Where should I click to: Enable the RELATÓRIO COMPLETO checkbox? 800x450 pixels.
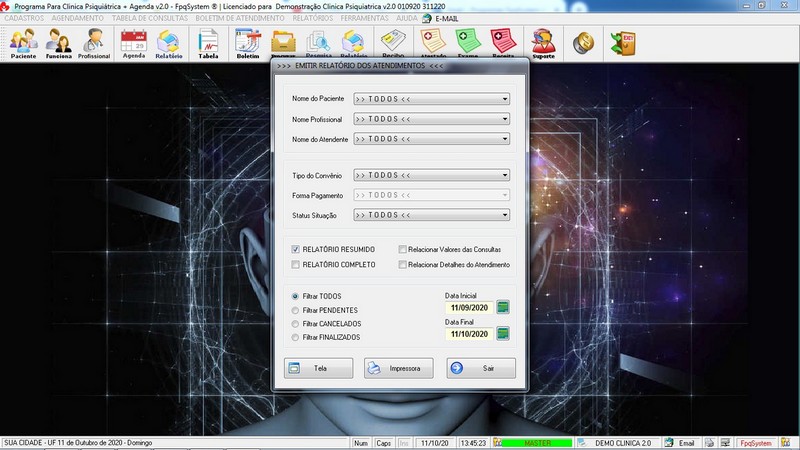(x=296, y=265)
